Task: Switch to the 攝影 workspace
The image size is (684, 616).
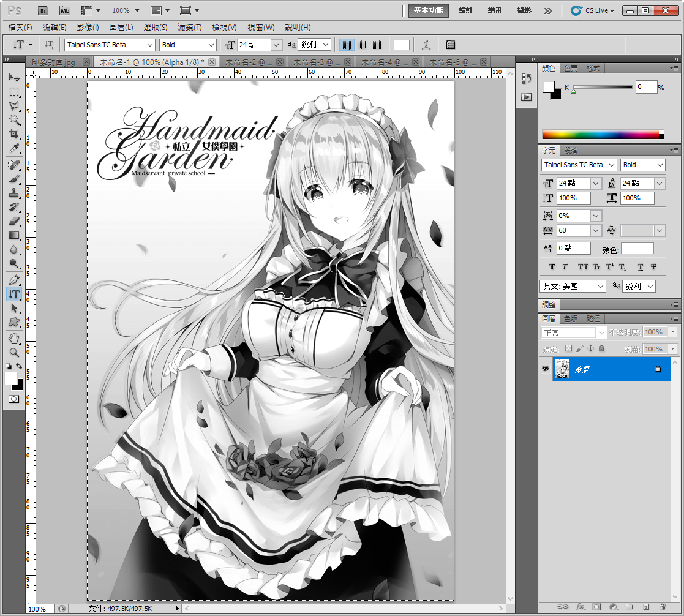Action: [524, 10]
